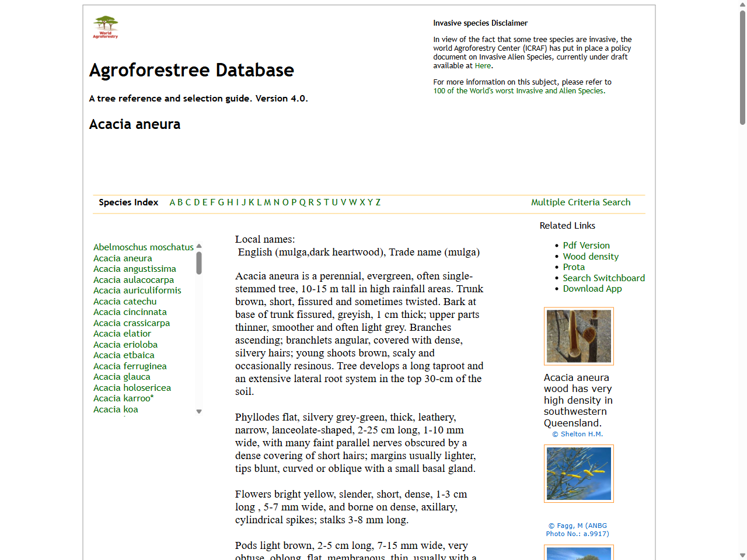
Task: Open Acacia erioloba species page
Action: [x=125, y=345]
